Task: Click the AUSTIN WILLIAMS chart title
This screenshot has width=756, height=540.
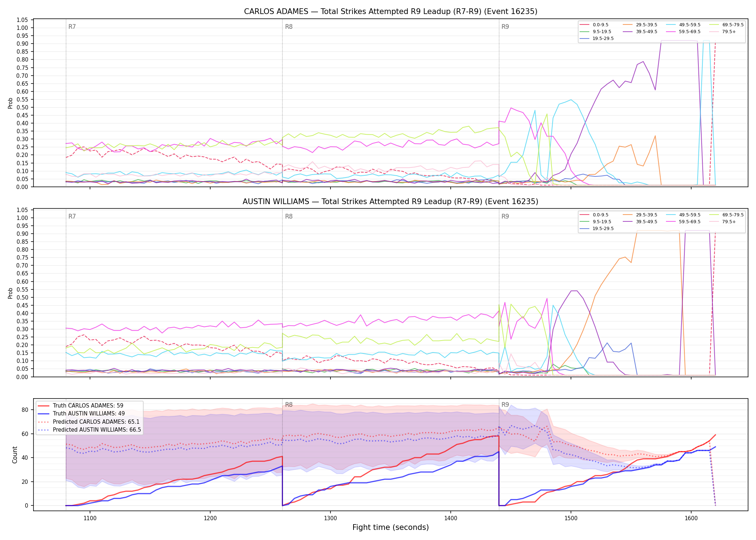Action: pyautogui.click(x=391, y=202)
